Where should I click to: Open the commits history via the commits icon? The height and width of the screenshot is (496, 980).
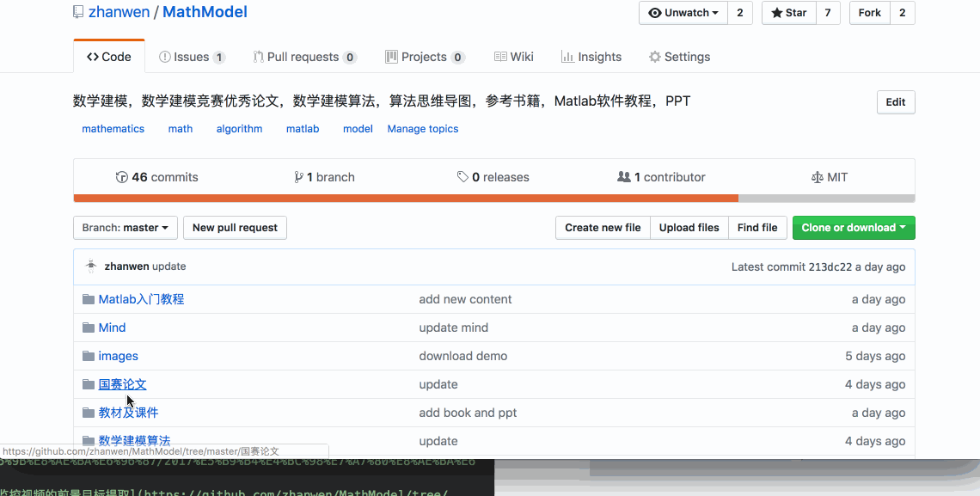pyautogui.click(x=122, y=177)
